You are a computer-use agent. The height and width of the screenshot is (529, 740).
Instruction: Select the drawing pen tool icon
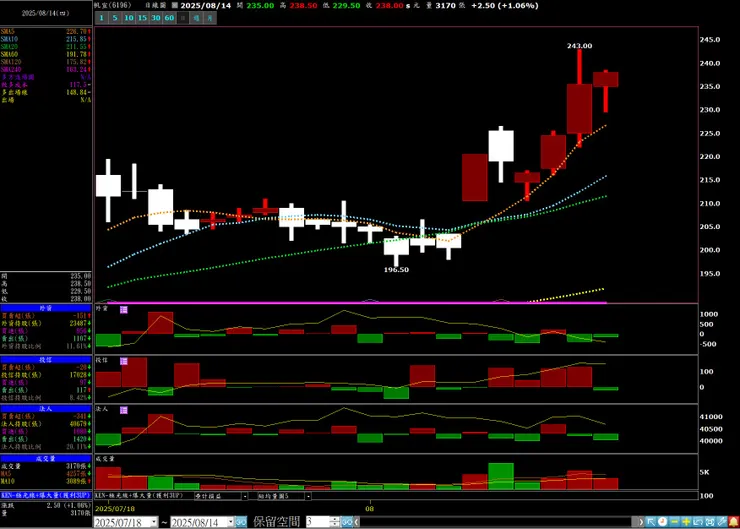tap(722, 522)
